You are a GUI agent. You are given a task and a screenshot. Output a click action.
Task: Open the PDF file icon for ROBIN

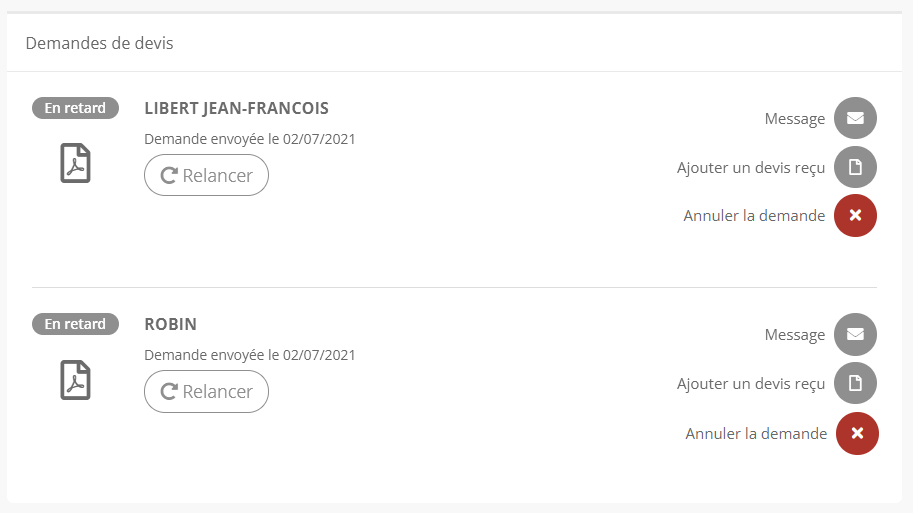76,380
